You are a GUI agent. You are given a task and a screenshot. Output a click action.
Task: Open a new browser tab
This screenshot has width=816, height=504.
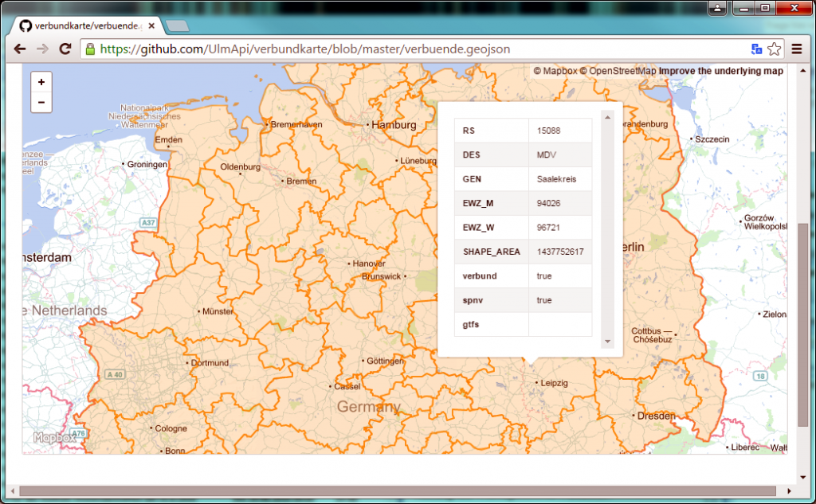pyautogui.click(x=177, y=26)
